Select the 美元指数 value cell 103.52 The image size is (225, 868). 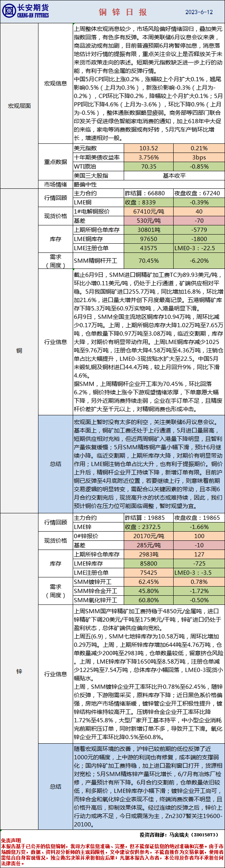[x=148, y=148]
